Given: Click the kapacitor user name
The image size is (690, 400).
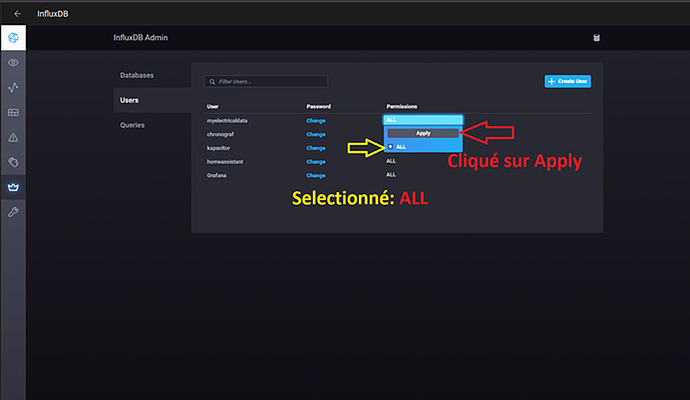Looking at the screenshot, I should pos(218,148).
